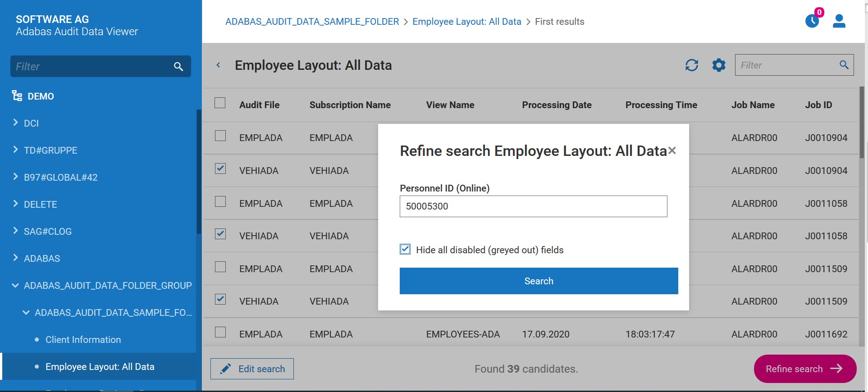Go back using the left chevron
The height and width of the screenshot is (392, 868).
(218, 65)
